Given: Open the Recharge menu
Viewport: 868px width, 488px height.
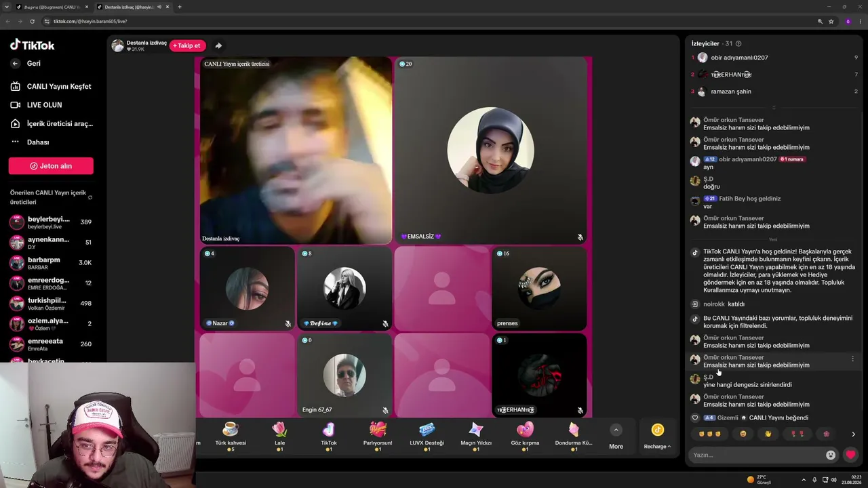Looking at the screenshot, I should [657, 436].
